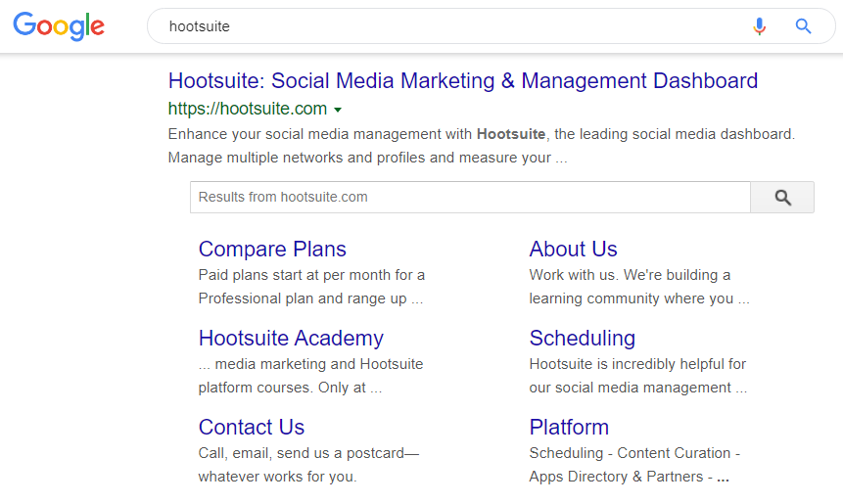Open the Contact Us sitelink
The height and width of the screenshot is (504, 843).
[x=251, y=428]
